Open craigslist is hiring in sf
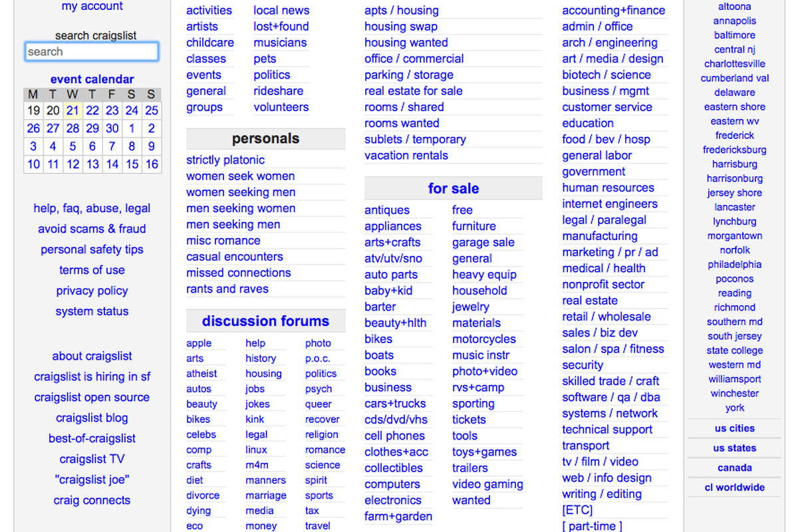 click(92, 376)
